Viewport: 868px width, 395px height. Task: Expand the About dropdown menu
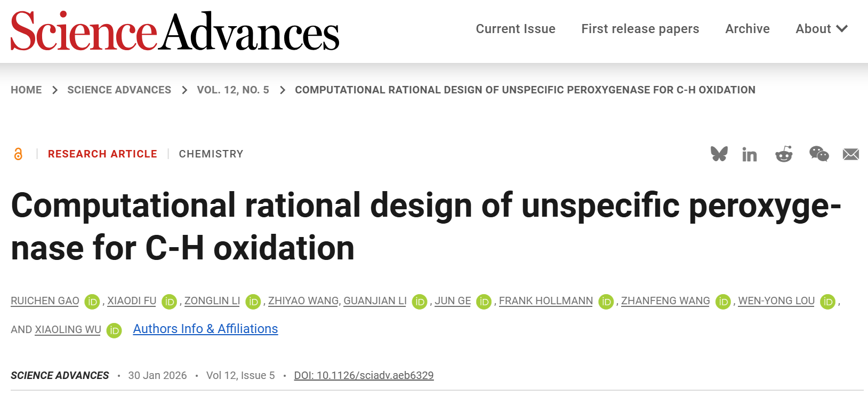[x=821, y=29]
